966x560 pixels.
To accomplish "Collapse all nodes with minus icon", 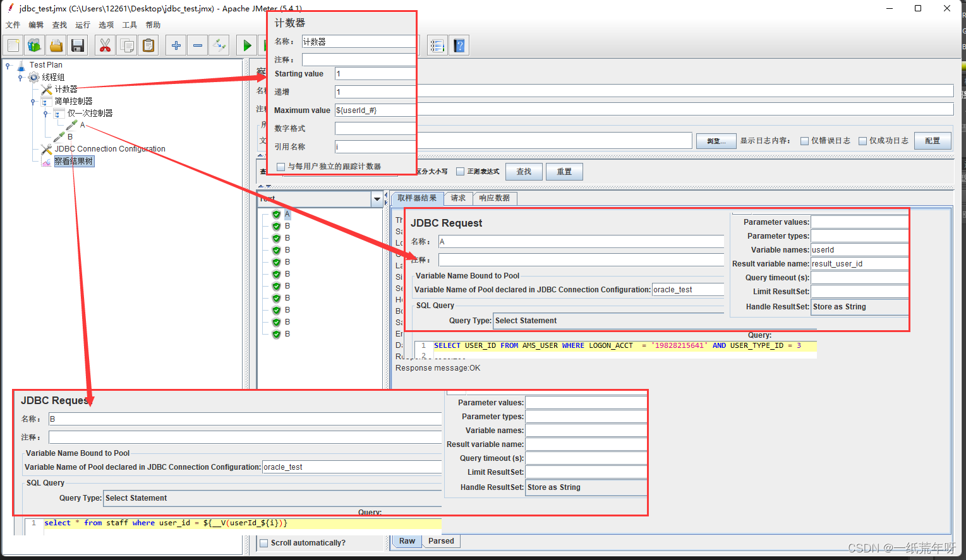I will coord(198,45).
